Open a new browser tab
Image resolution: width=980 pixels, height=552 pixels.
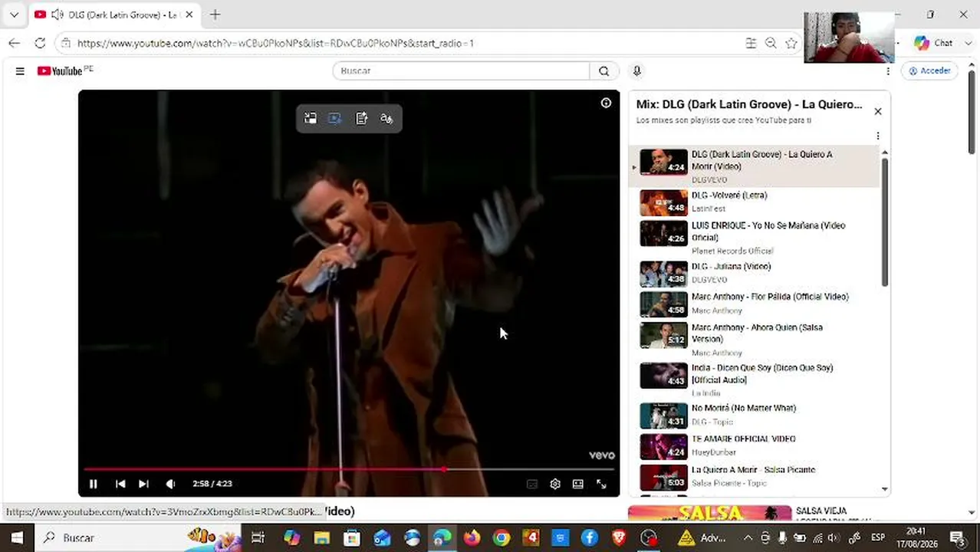[215, 15]
